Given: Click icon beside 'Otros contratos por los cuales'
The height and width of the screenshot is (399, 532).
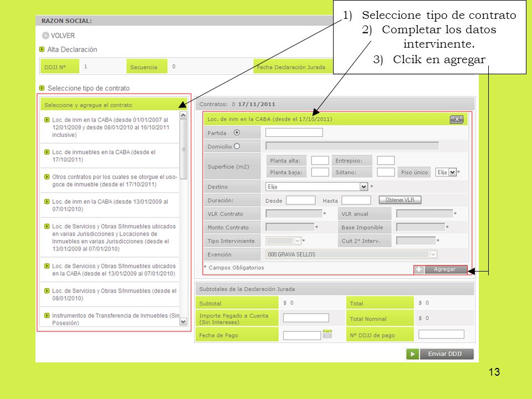Looking at the screenshot, I should (47, 176).
